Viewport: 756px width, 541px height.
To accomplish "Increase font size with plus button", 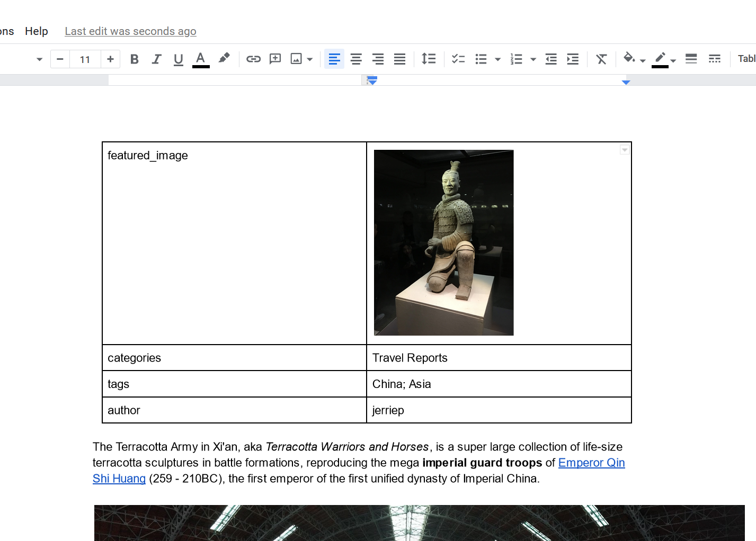I will pos(110,59).
